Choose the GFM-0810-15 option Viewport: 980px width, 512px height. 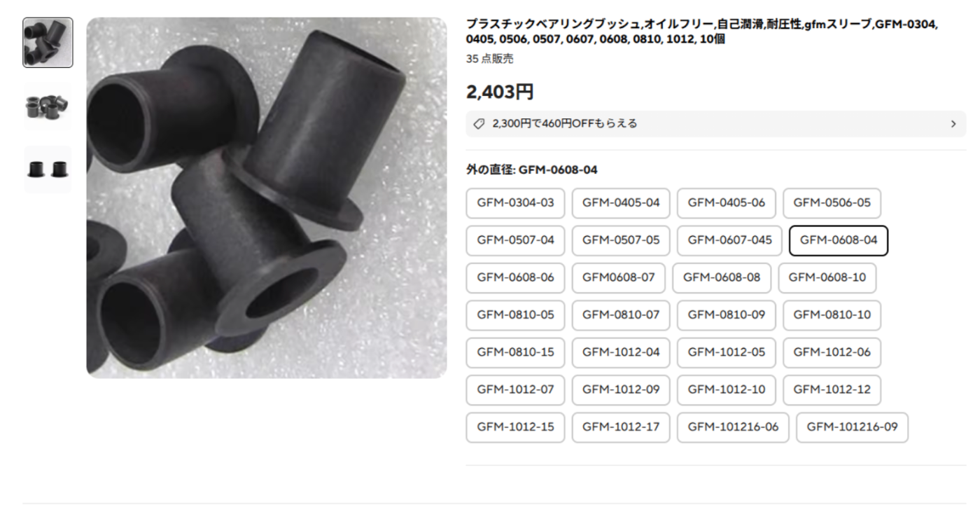pyautogui.click(x=515, y=352)
